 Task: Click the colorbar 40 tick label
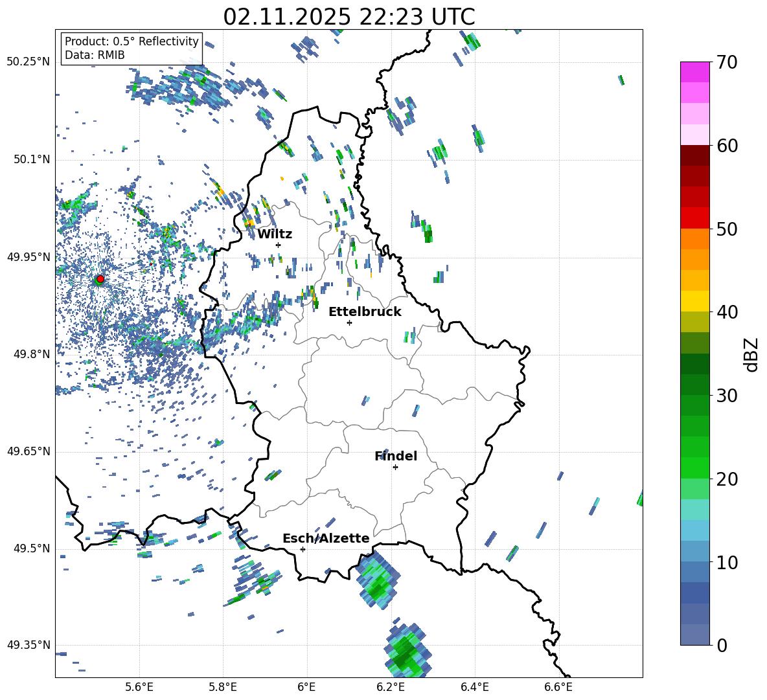tap(727, 312)
